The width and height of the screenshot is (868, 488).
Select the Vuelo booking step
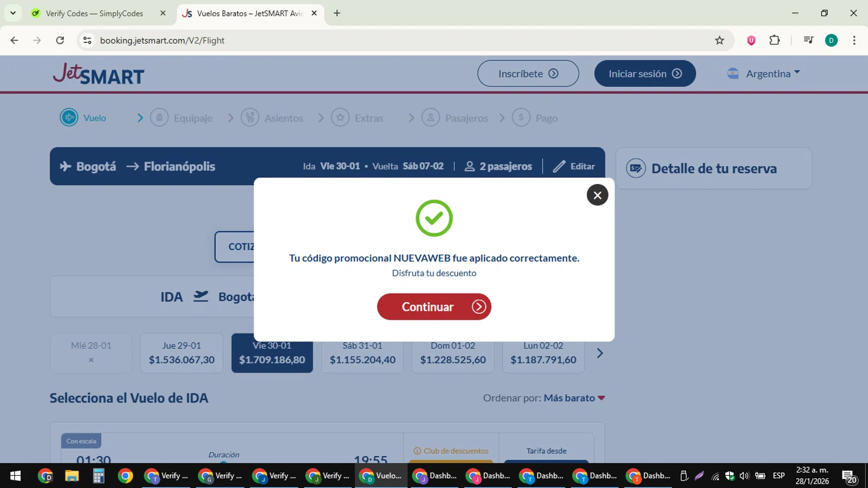pos(83,118)
